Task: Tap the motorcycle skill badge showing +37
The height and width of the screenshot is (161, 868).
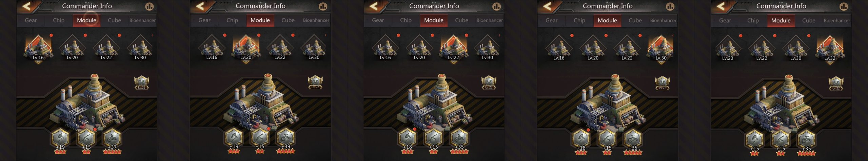Action: (112, 138)
